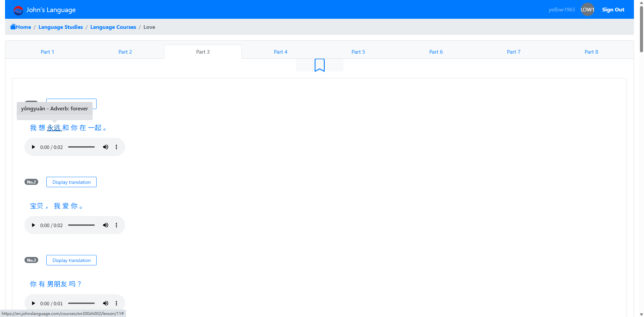Switch to the Part 4 tab
The height and width of the screenshot is (317, 644).
tap(280, 52)
